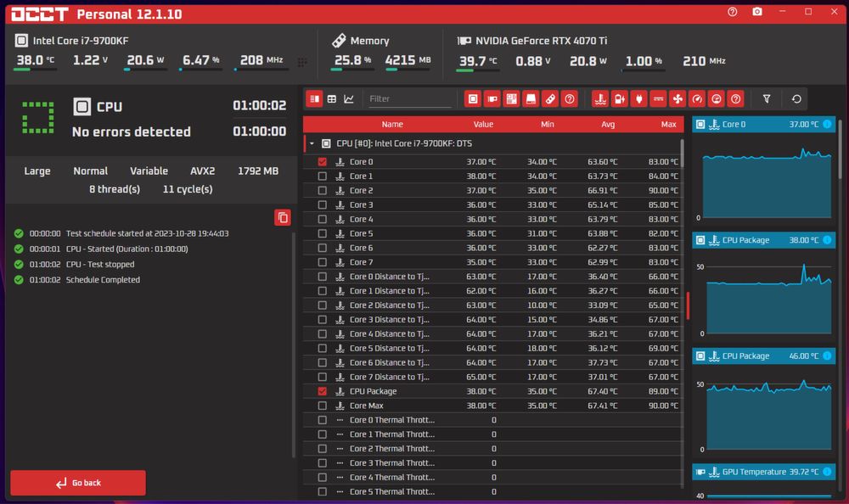
Task: Click the help icon next to the bandage icon
Action: (570, 99)
